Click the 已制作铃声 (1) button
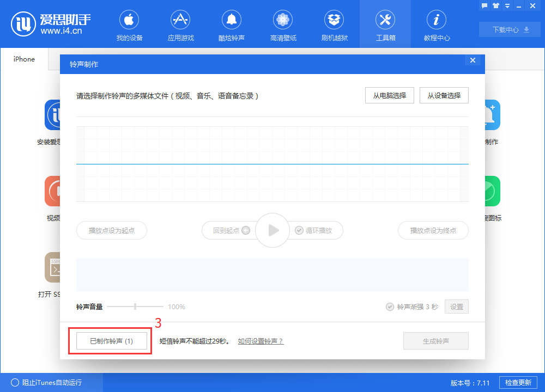This screenshot has height=392, width=545. pos(111,340)
